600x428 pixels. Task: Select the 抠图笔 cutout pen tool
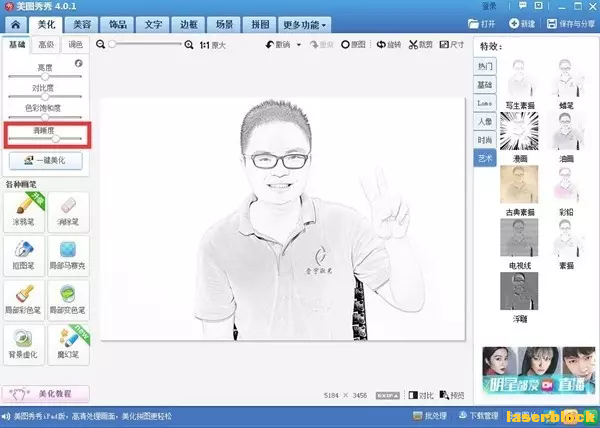[24, 256]
